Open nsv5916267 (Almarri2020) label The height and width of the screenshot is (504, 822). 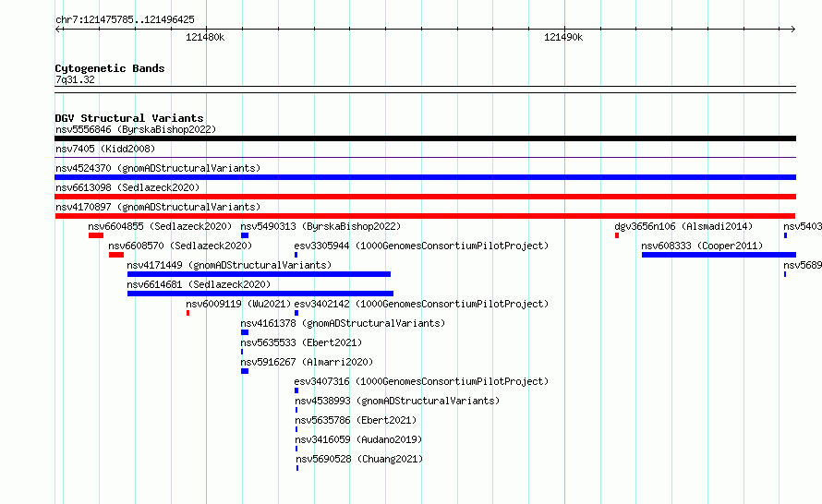point(307,362)
